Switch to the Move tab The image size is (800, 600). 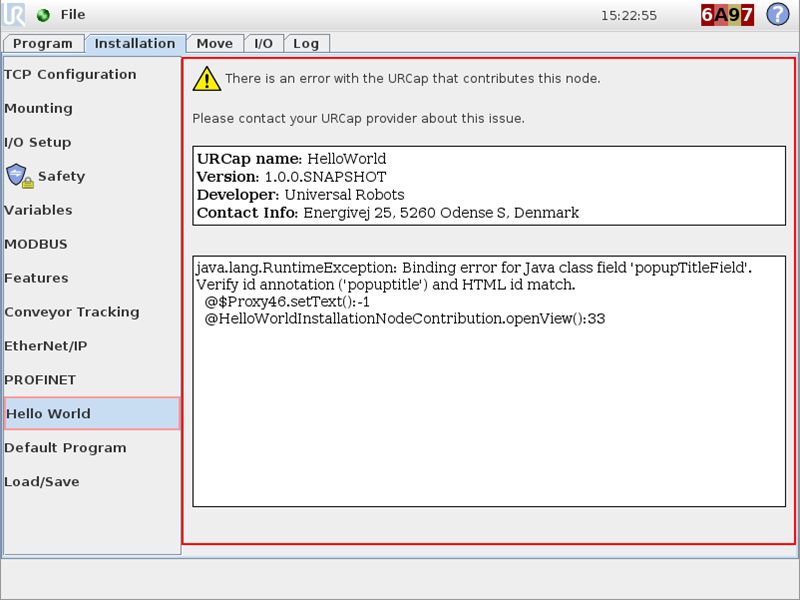[215, 43]
